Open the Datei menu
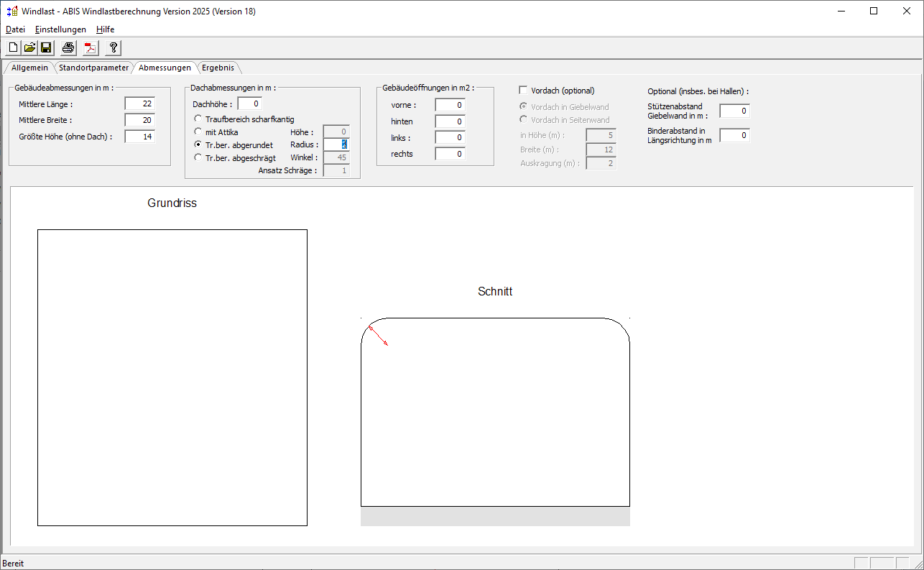 click(15, 29)
